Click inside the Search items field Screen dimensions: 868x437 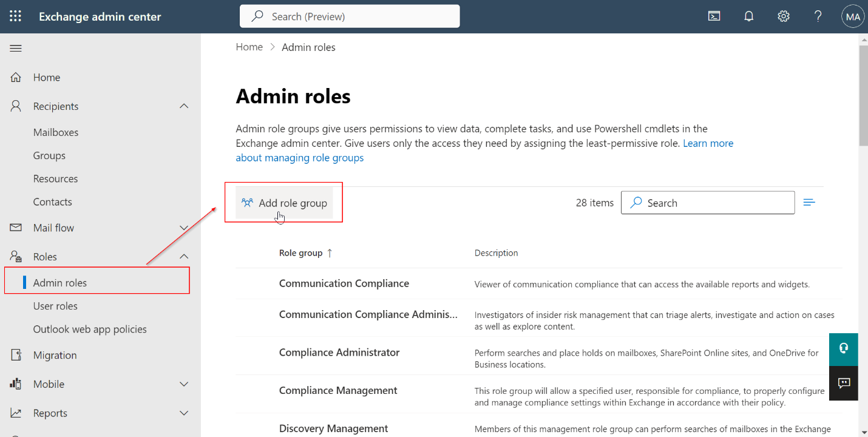[x=707, y=202]
